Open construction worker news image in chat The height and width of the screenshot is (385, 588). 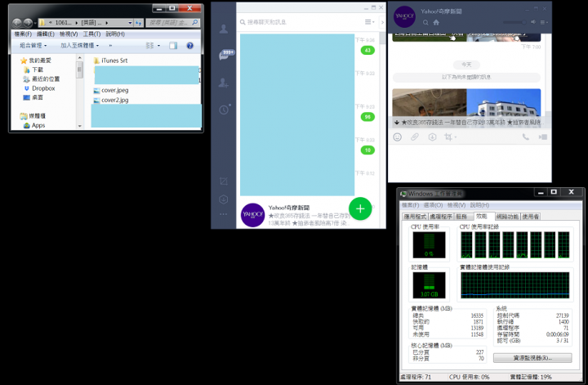coord(430,103)
